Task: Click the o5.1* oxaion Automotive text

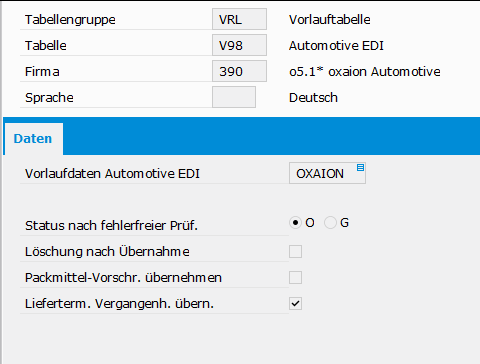Action: 365,72
